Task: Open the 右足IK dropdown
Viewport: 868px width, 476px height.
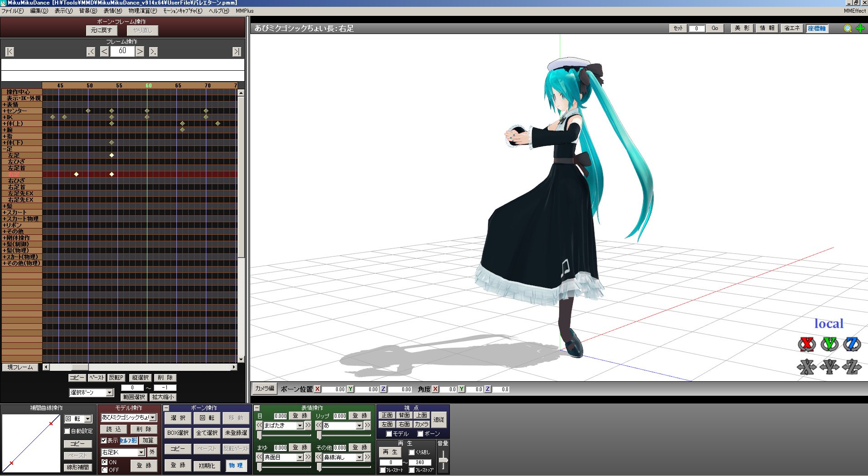Action: coord(141,452)
